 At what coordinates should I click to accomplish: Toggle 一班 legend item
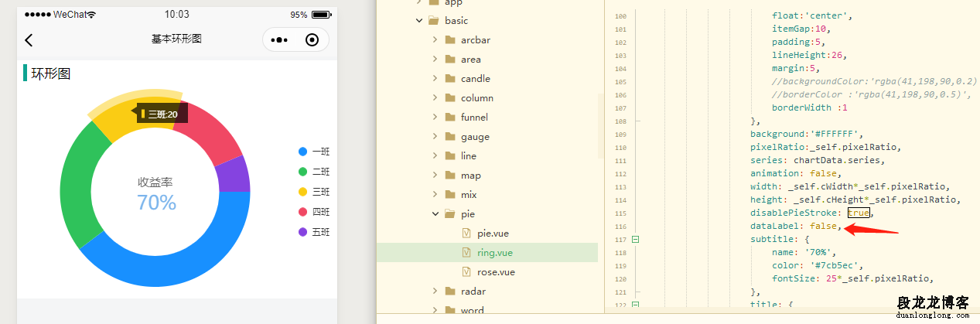tap(314, 152)
